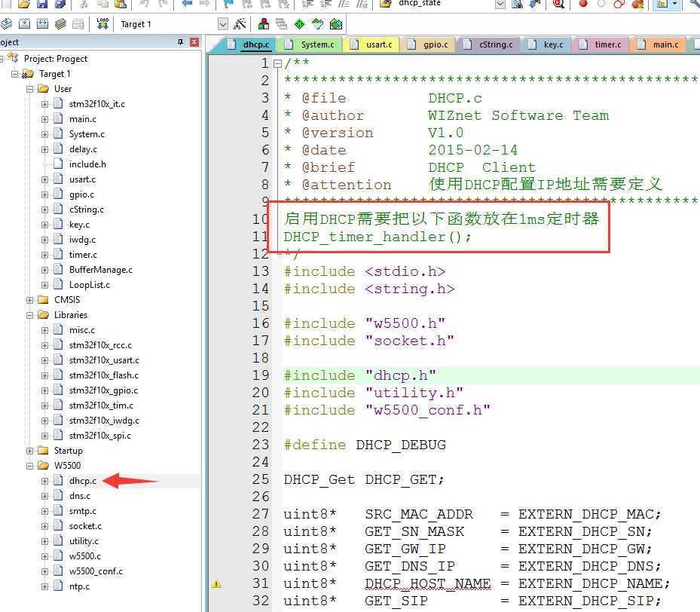Select the Project: Progect root node

(x=56, y=59)
